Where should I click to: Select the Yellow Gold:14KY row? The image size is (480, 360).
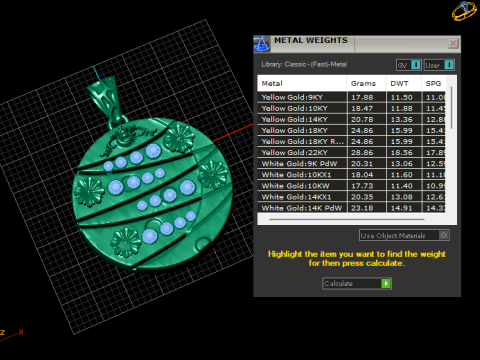(351, 119)
